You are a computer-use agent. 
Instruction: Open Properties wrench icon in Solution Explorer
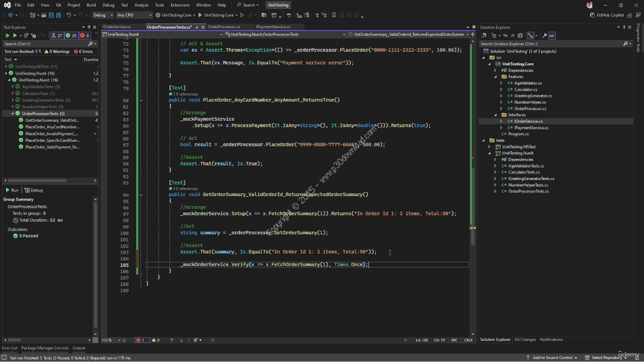tap(544, 36)
